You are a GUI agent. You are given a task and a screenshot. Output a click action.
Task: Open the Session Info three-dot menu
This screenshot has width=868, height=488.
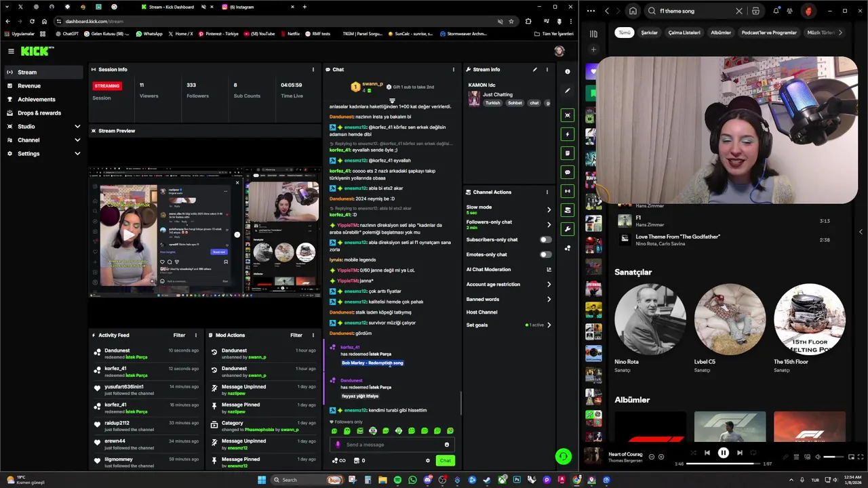coord(313,69)
